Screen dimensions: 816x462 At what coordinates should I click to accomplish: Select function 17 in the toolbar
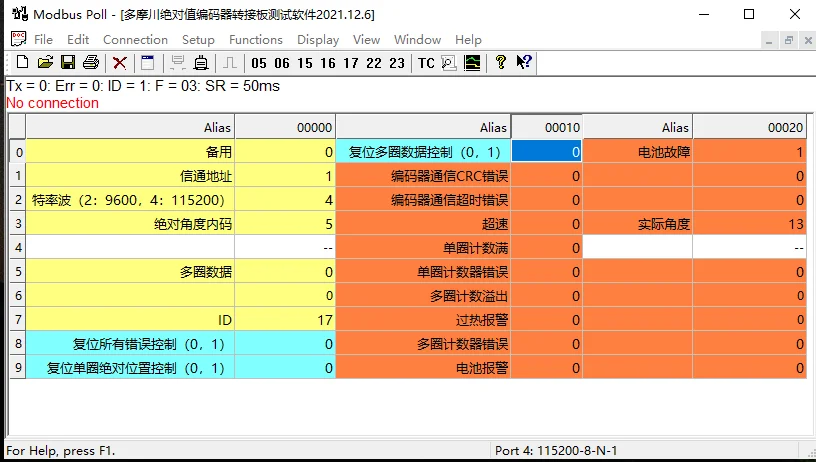coord(351,63)
